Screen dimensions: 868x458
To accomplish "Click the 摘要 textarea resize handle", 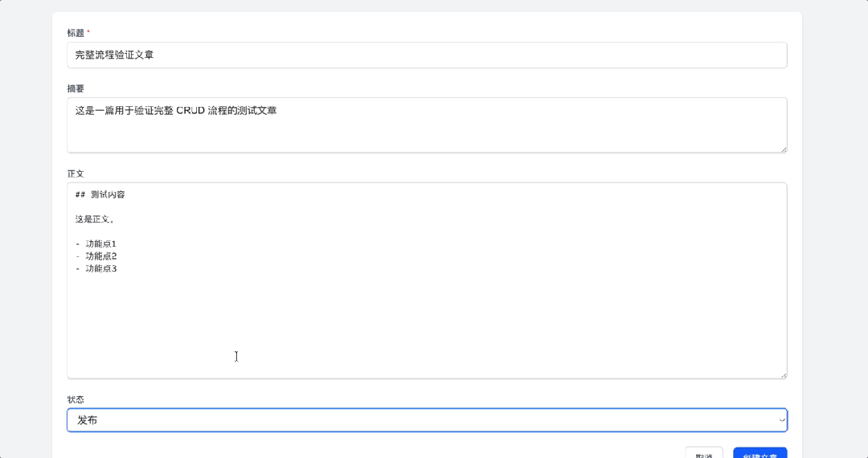I will click(783, 148).
